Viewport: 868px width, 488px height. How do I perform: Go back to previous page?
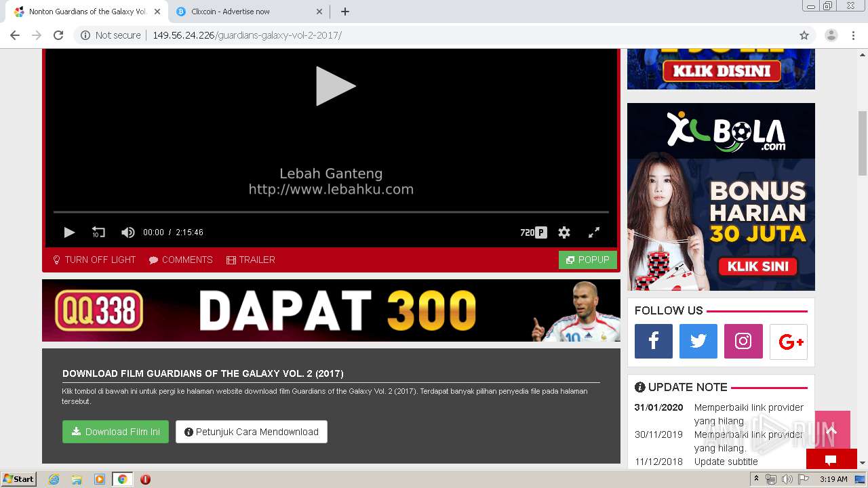click(x=15, y=35)
